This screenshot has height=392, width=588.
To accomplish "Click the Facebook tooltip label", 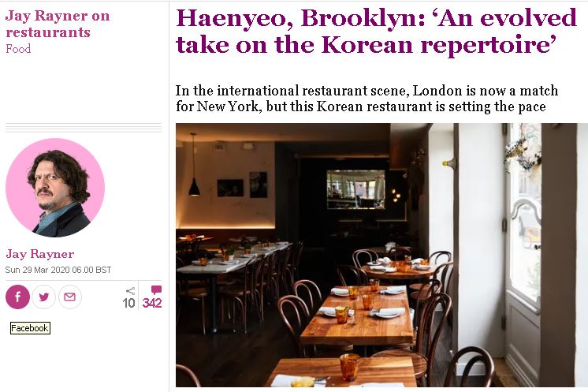I will coord(30,328).
